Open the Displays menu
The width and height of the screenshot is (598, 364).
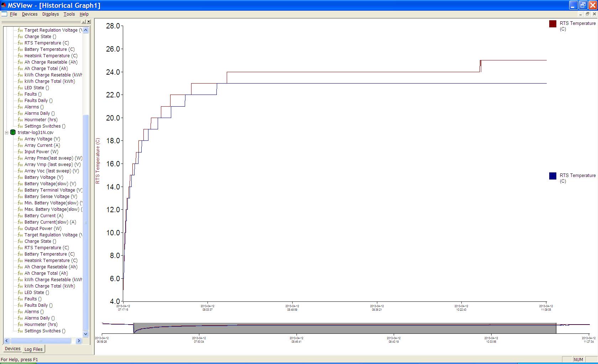[51, 14]
